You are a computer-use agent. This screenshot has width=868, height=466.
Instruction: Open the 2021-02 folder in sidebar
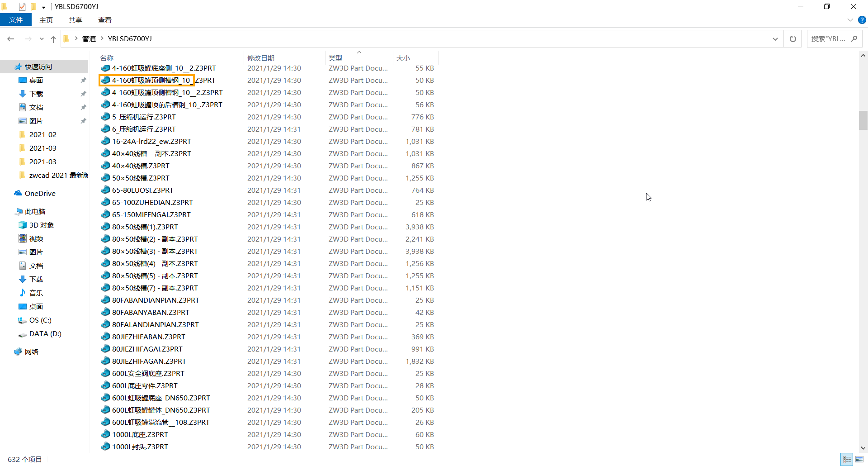pyautogui.click(x=43, y=134)
